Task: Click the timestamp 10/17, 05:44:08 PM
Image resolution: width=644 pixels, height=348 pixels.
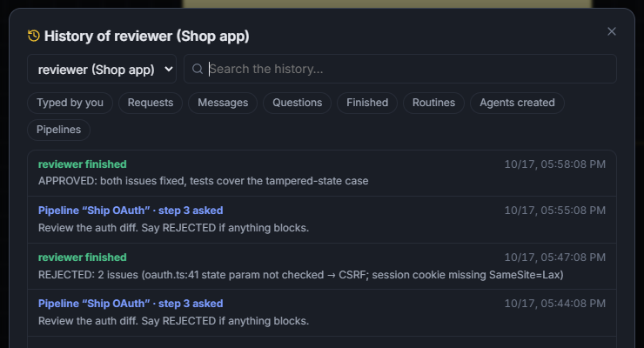Action: [555, 304]
